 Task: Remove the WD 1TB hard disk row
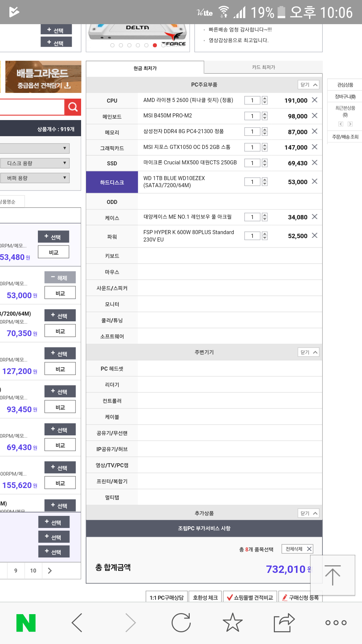pos(314,181)
